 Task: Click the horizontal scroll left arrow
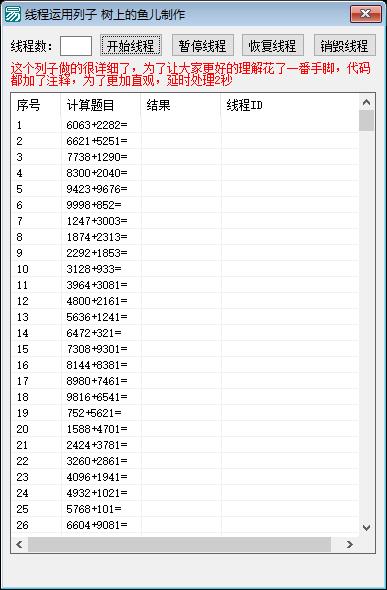20,544
